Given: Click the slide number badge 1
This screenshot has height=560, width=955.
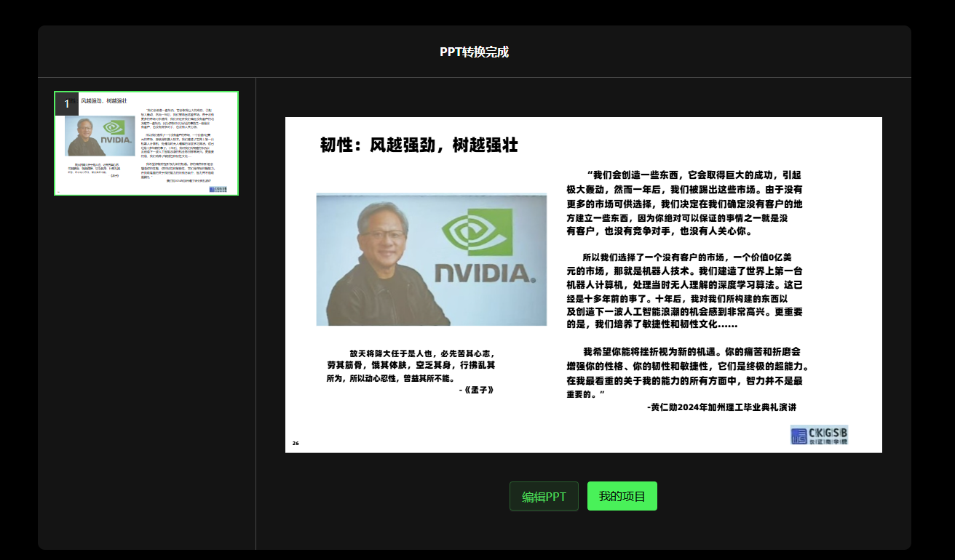Looking at the screenshot, I should click(x=67, y=104).
